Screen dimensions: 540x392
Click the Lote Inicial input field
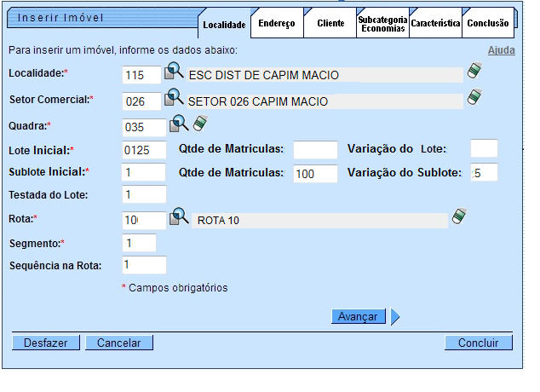pos(144,150)
